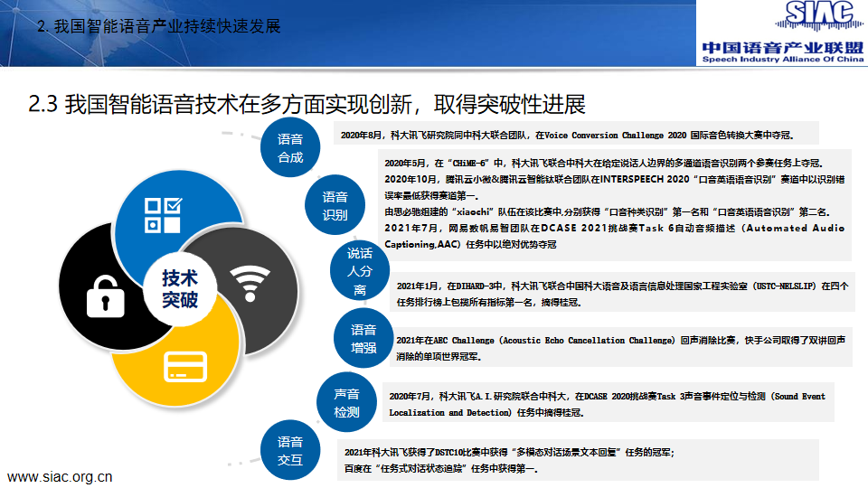Click the xiaochi team text line
The image size is (868, 488).
(608, 211)
